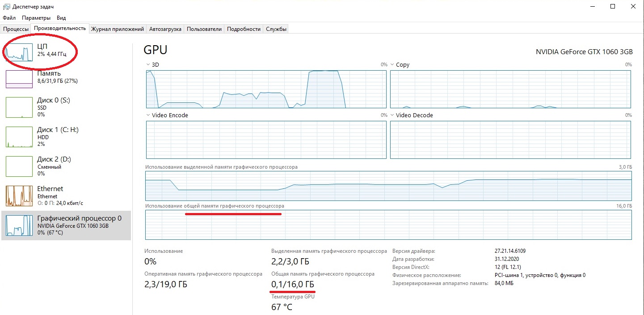Open the Copy engine selector dropdown
644x315 pixels.
(392, 65)
